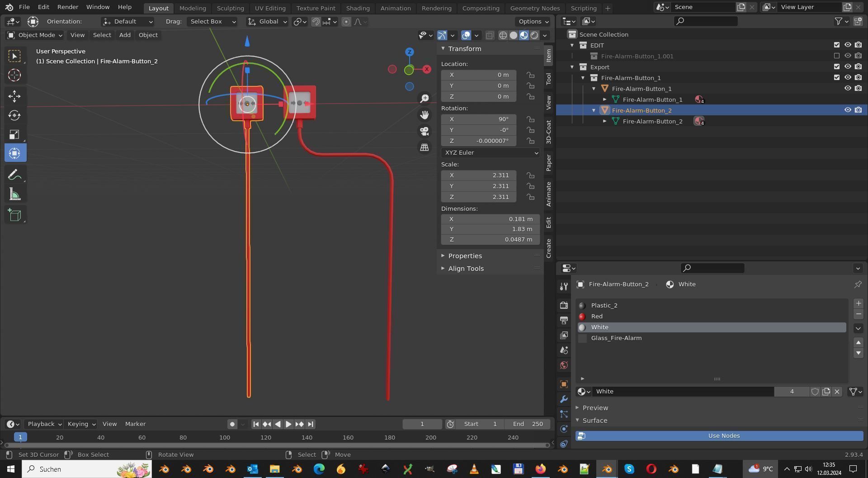This screenshot has width=868, height=478.
Task: Toggle EDIT collection exclude checkbox
Action: pos(837,45)
